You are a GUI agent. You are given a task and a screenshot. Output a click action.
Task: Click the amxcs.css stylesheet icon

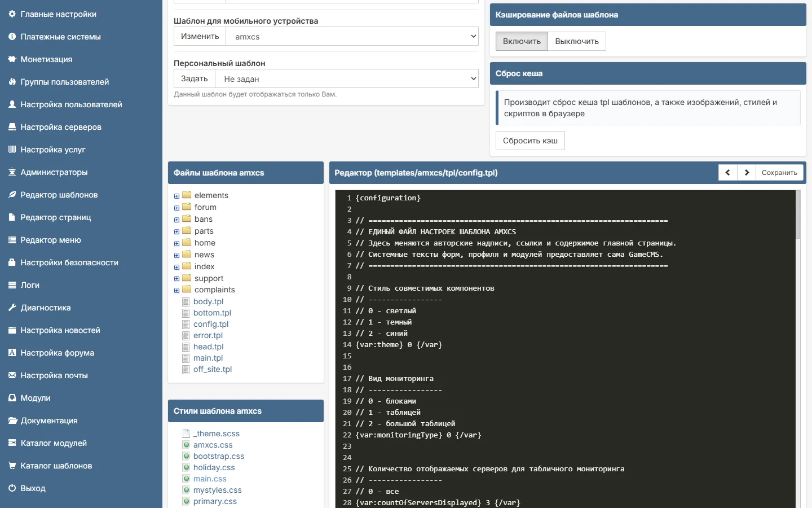pos(186,445)
